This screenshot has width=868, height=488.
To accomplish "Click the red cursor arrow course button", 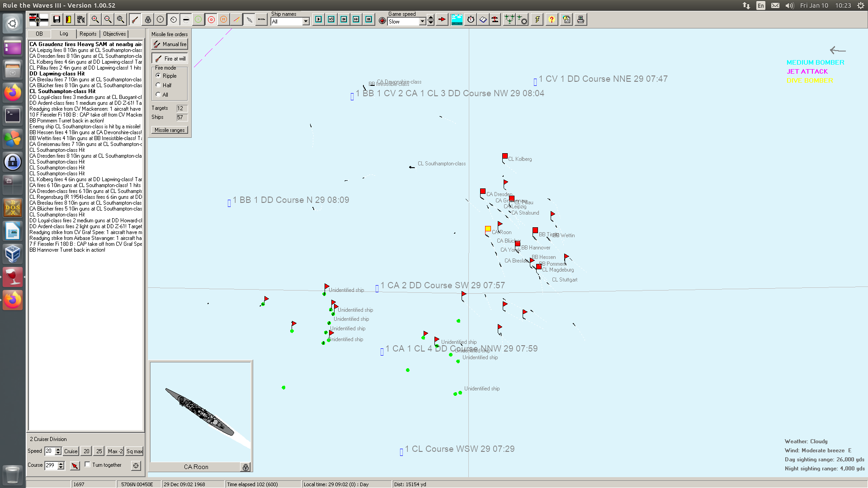I will pos(75,465).
